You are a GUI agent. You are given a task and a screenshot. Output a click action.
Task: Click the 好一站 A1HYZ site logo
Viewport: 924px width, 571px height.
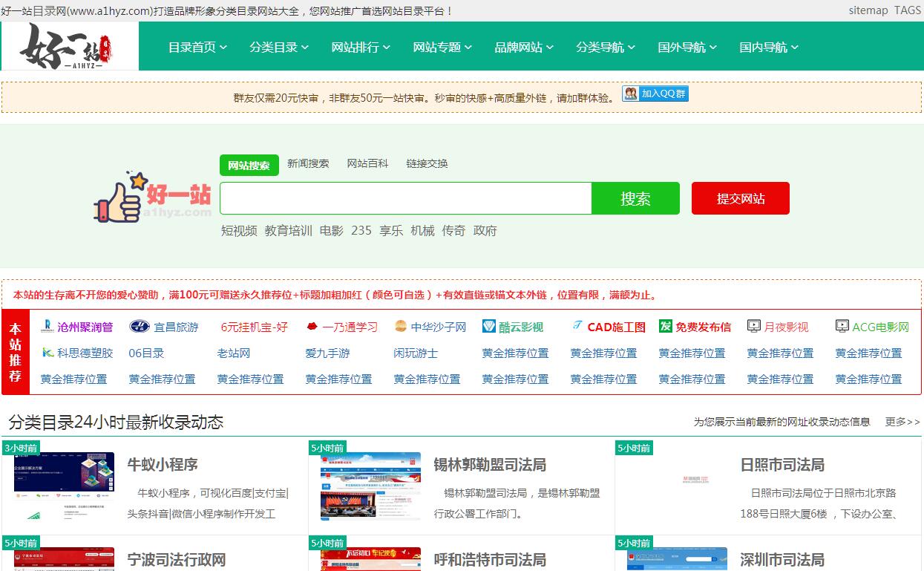[70, 46]
